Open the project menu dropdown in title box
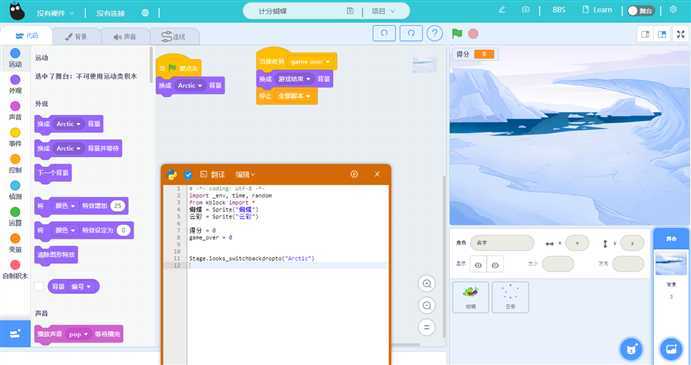Viewport: 691px width, 365px height. (383, 11)
